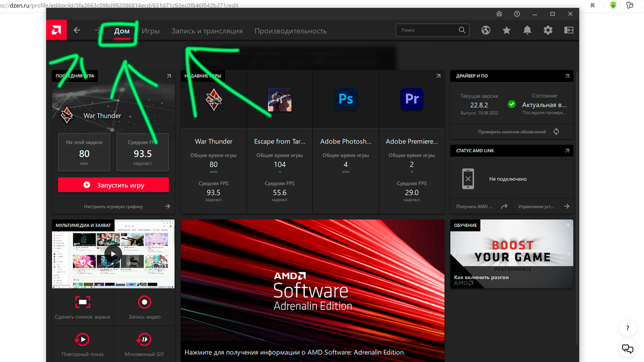The width and height of the screenshot is (644, 362).
Task: Expand the Недавние игры panel
Action: 438,76
